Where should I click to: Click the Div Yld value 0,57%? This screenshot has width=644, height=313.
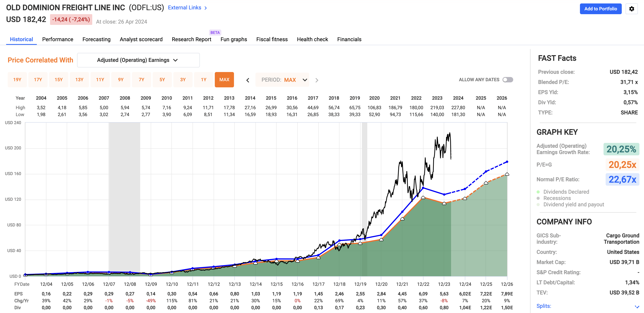[631, 102]
